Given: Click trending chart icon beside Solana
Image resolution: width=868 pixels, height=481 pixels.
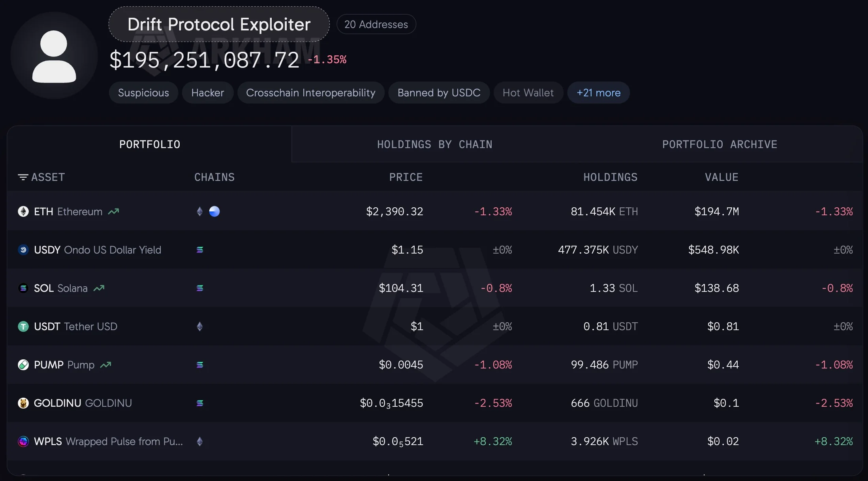Looking at the screenshot, I should point(99,288).
